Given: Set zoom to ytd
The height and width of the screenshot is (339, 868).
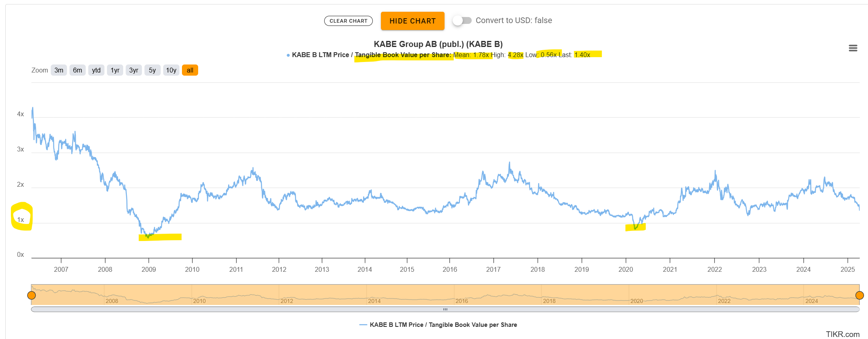Looking at the screenshot, I should [96, 70].
